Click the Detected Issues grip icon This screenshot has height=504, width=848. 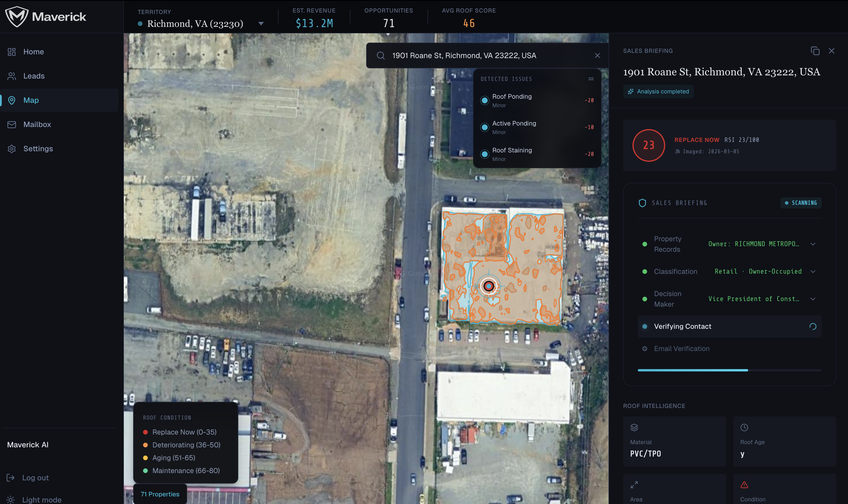(590, 79)
